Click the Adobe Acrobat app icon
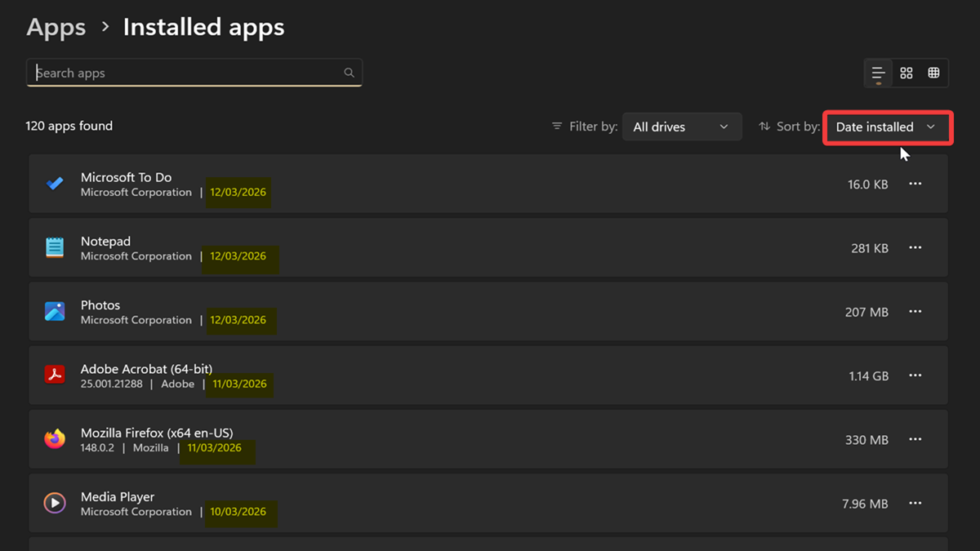Image resolution: width=980 pixels, height=551 pixels. click(55, 375)
